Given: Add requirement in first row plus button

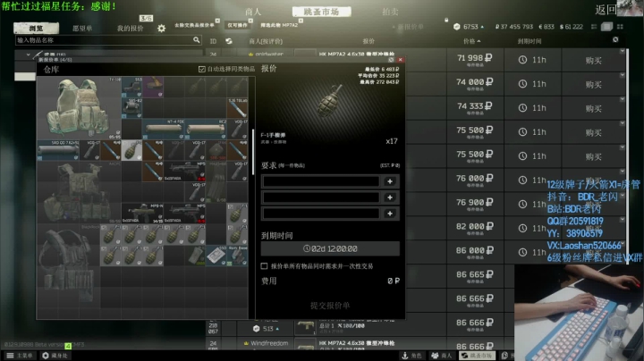Looking at the screenshot, I should 390,181.
